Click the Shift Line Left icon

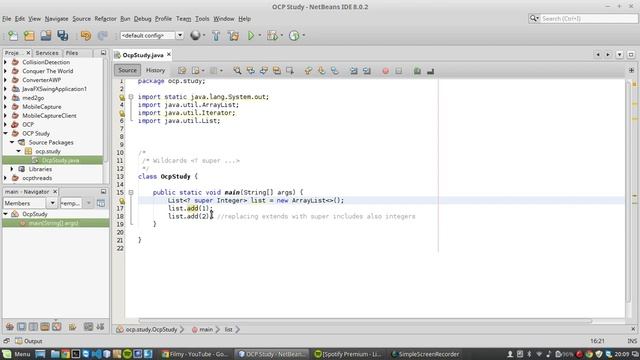pos(353,71)
